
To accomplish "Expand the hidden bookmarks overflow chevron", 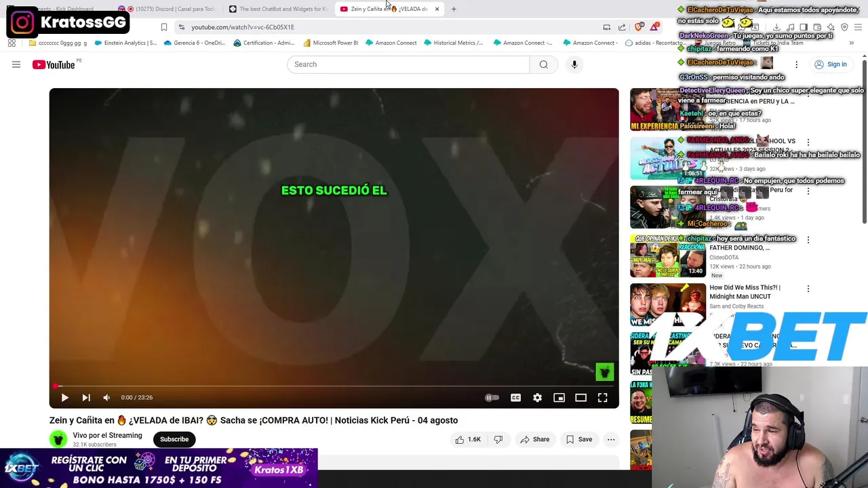I will pos(851,43).
